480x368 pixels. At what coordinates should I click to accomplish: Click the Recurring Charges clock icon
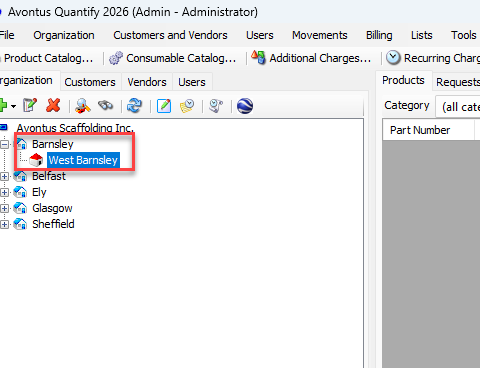tap(393, 58)
